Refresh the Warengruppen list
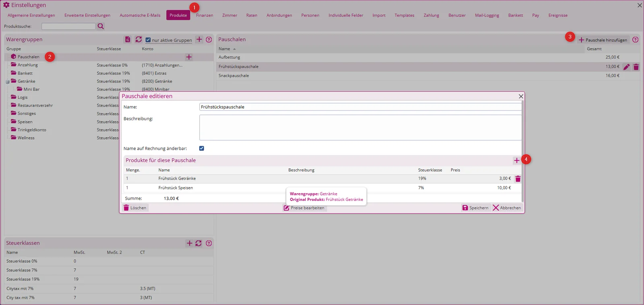 (138, 39)
